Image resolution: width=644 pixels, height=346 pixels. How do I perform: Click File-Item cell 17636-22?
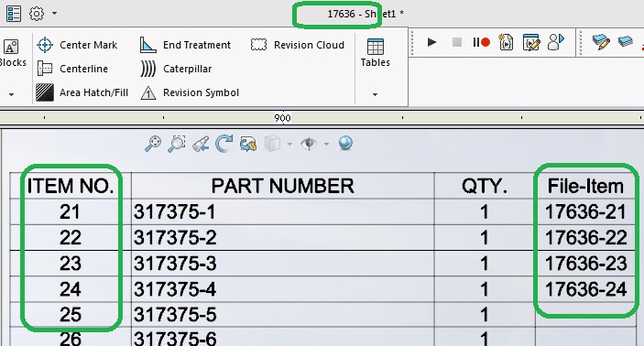(585, 237)
